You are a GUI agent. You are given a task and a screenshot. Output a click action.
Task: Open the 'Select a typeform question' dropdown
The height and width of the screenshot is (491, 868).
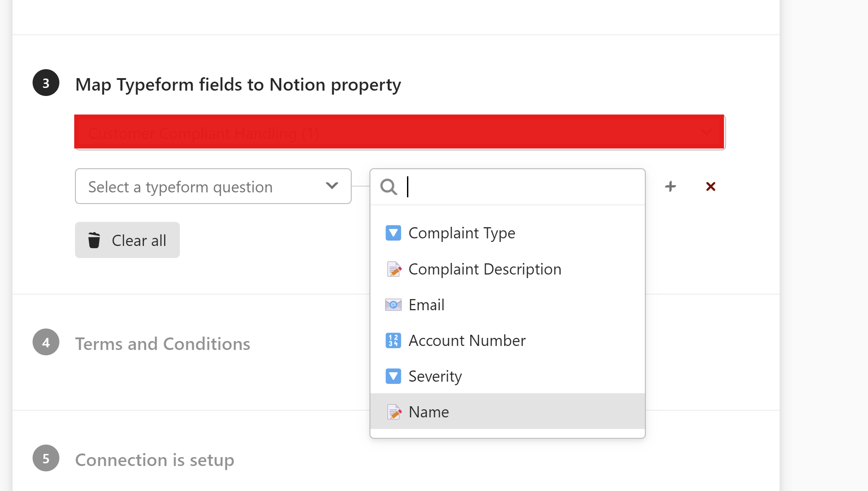click(213, 186)
